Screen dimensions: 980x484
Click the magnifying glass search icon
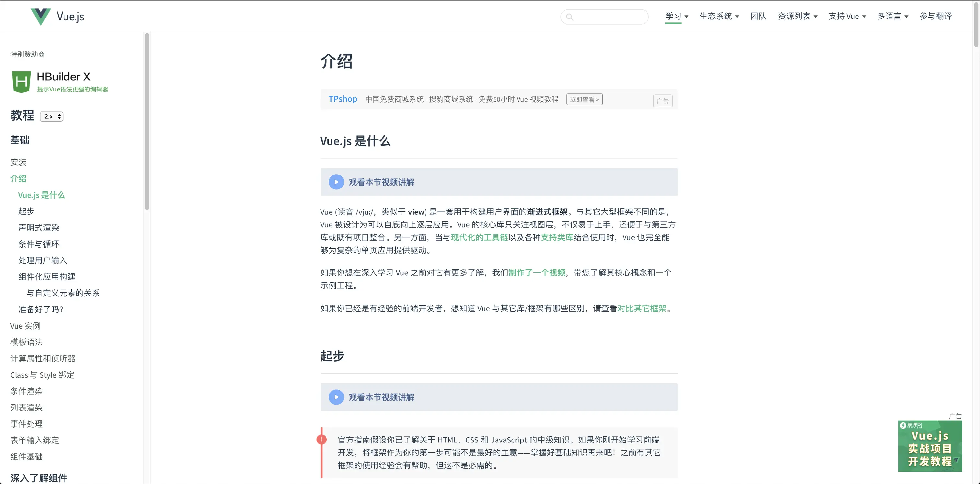point(569,16)
